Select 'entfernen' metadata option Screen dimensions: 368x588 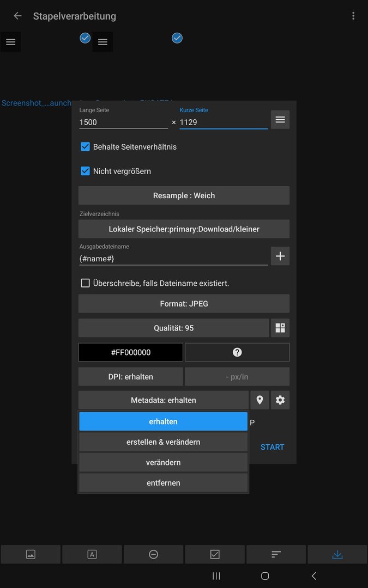[164, 482]
